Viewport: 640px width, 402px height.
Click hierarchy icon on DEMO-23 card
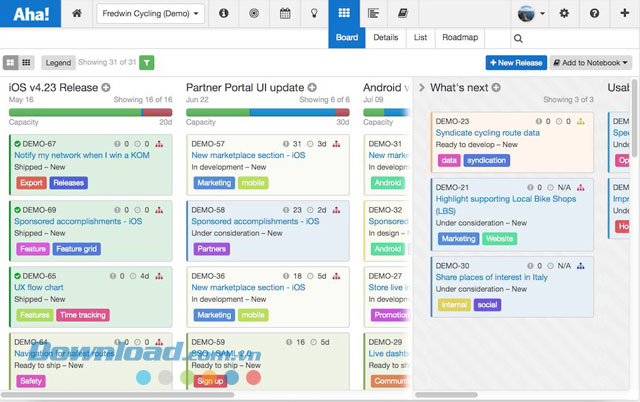click(580, 121)
